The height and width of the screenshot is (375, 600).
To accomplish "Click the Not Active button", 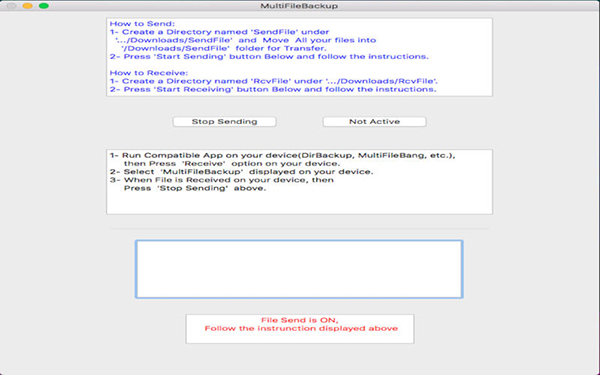I will coord(374,122).
